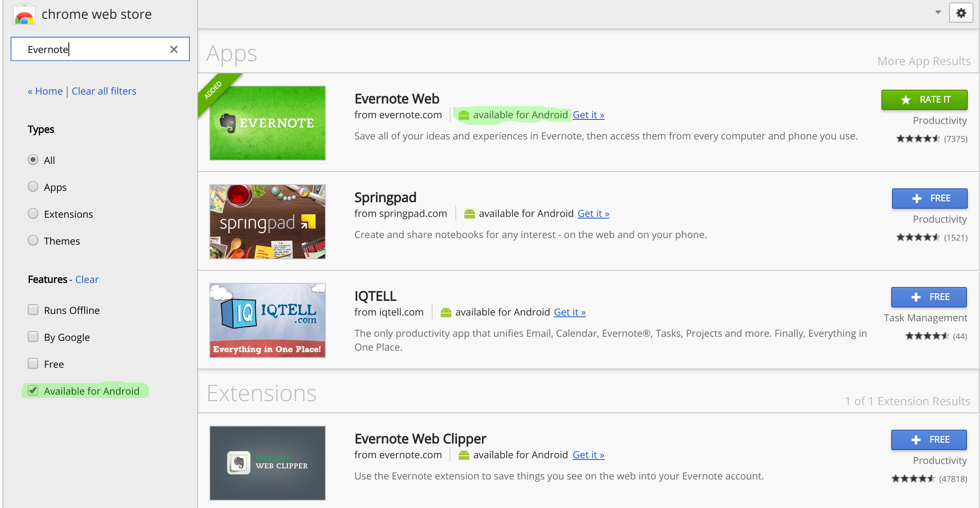Clear the Features filters
The width and height of the screenshot is (980, 508).
point(87,279)
